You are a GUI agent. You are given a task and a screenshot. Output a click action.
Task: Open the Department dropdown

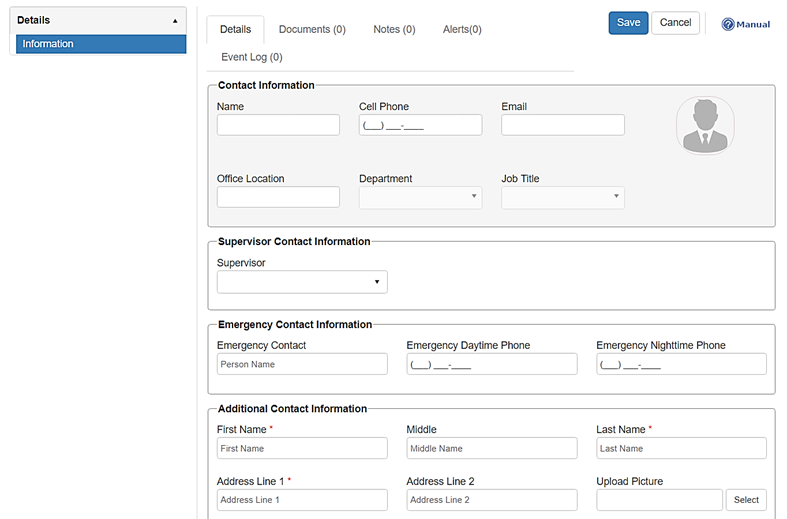pyautogui.click(x=420, y=197)
